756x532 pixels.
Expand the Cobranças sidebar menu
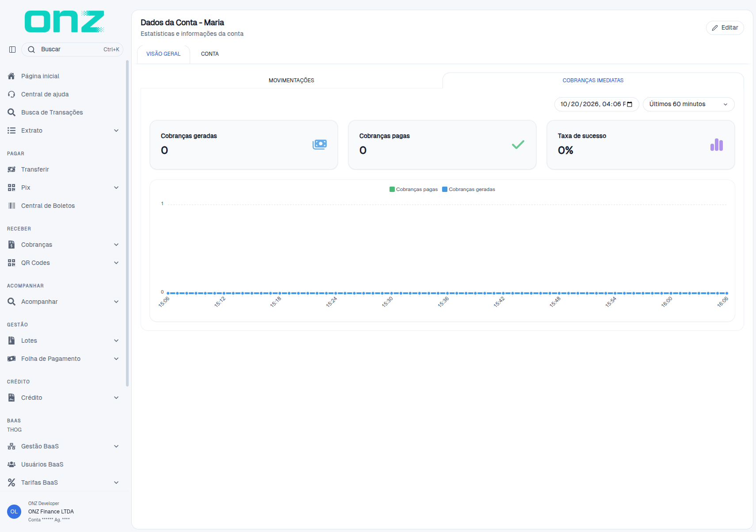pos(63,245)
